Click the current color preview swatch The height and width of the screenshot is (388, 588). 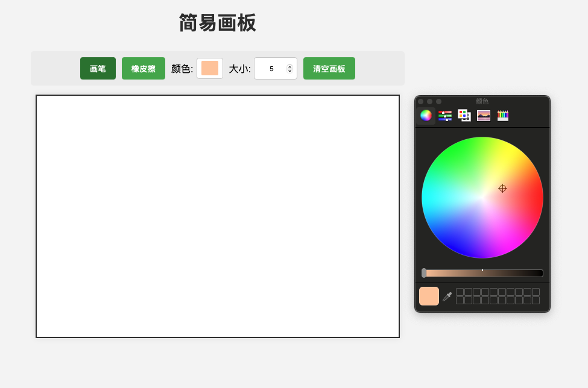pos(429,296)
